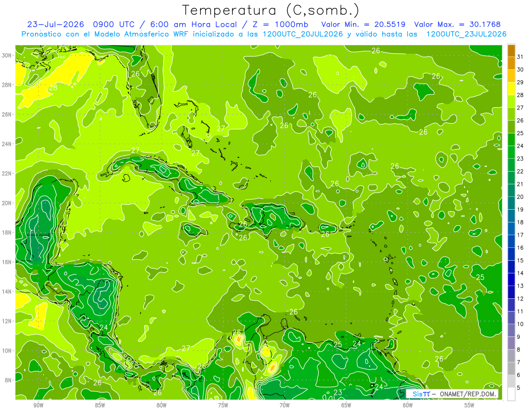
Task: Click the "14N" latitude axis label
Action: pyautogui.click(x=8, y=291)
